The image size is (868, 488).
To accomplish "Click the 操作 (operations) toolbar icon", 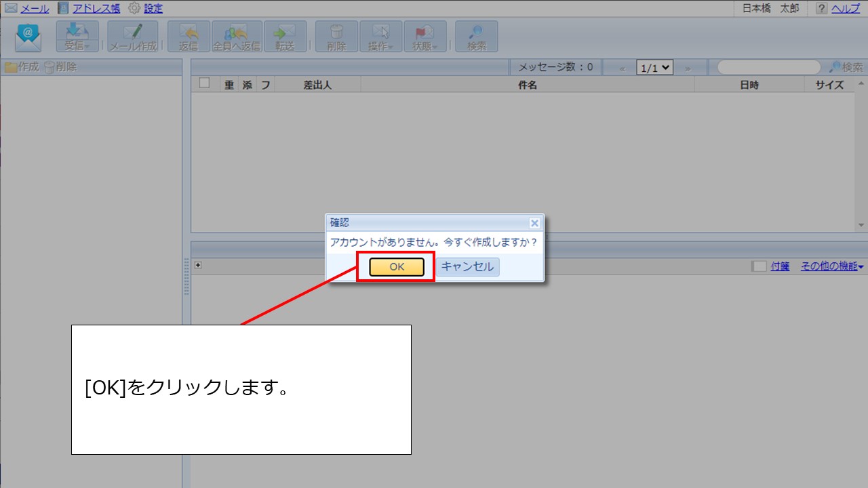I will (380, 37).
